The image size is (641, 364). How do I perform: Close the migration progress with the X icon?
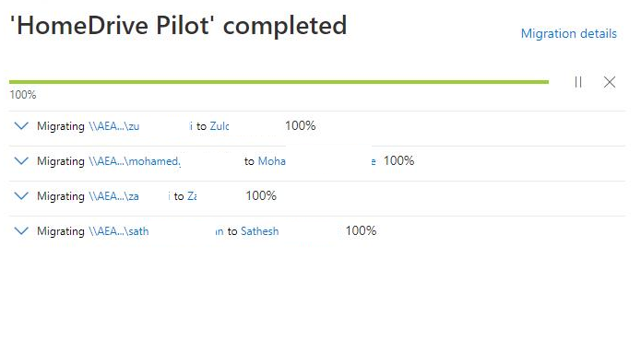(x=610, y=82)
